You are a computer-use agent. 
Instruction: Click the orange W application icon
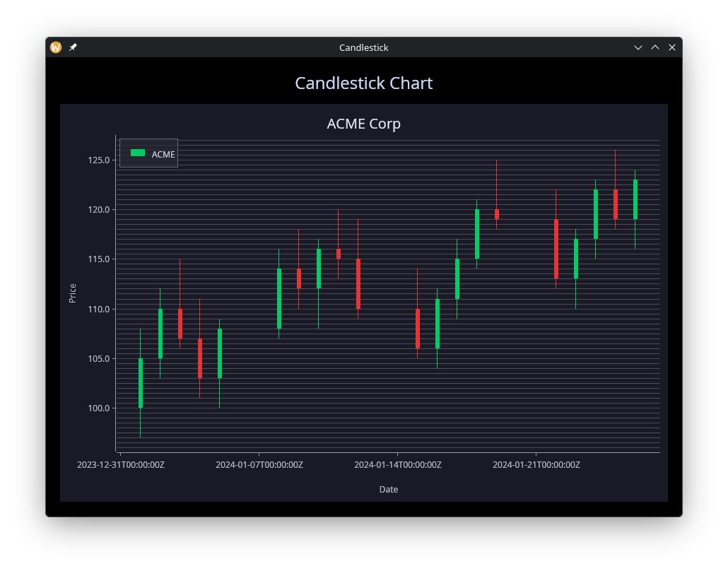(55, 47)
